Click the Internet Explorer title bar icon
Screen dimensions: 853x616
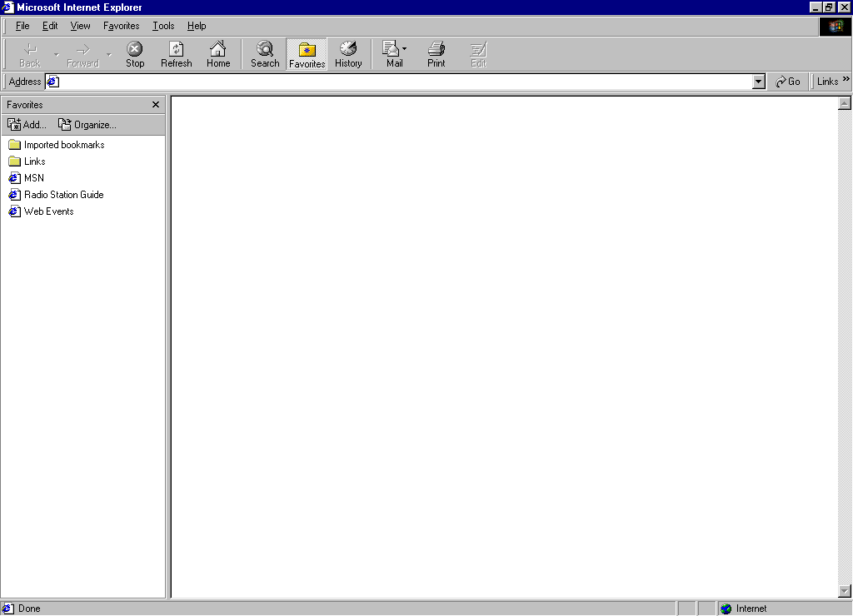(x=7, y=7)
